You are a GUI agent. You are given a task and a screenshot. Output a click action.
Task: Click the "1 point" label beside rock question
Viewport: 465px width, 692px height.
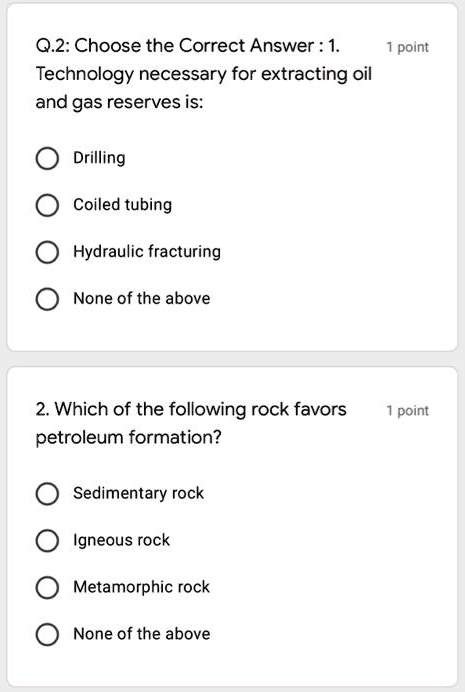coord(408,411)
